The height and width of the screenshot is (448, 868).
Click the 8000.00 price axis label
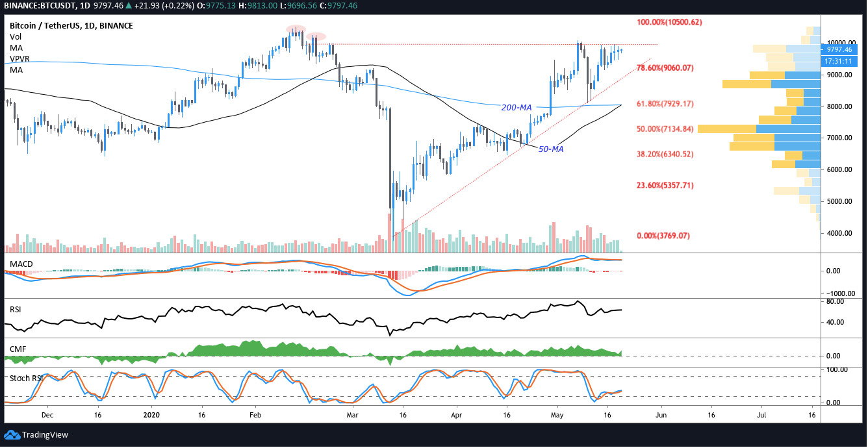(838, 106)
